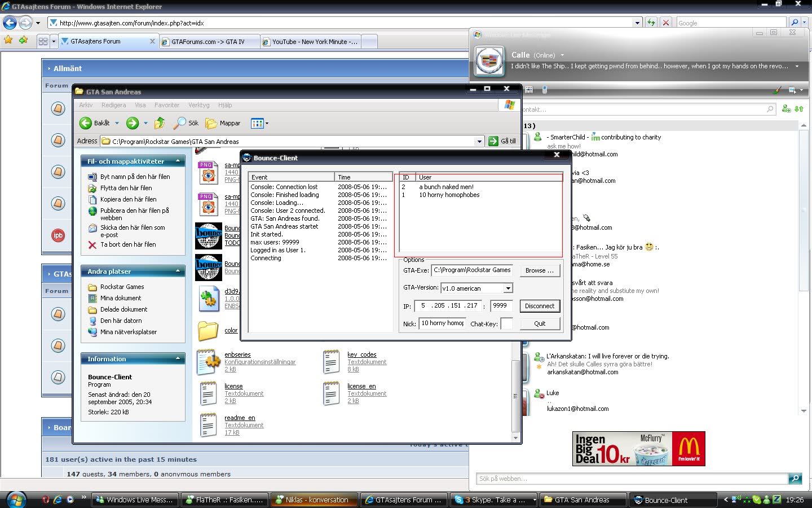Open the color folder icon
Viewport: 812px width, 508px height.
click(208, 331)
